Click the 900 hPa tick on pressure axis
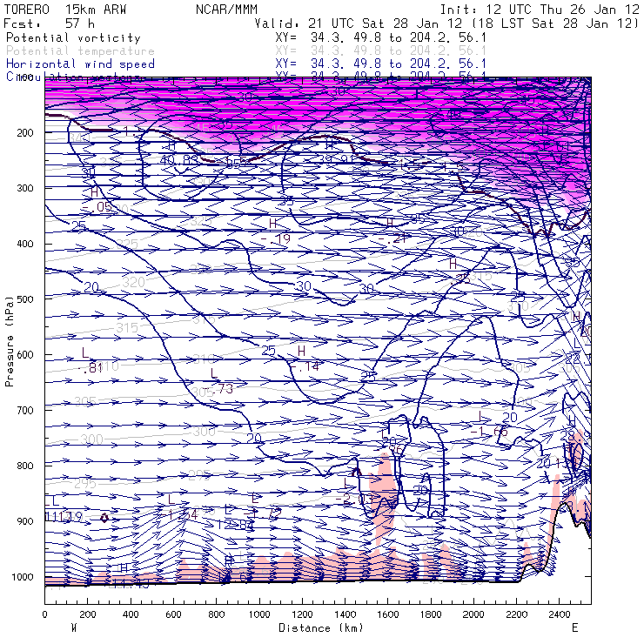The image size is (644, 644). tap(25, 521)
